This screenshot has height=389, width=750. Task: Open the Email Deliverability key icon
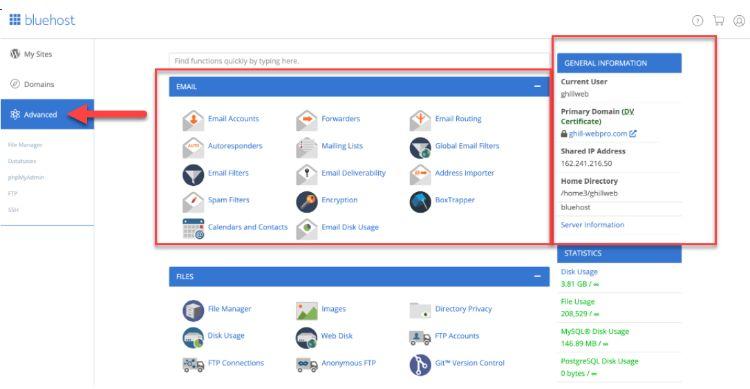pyautogui.click(x=307, y=175)
